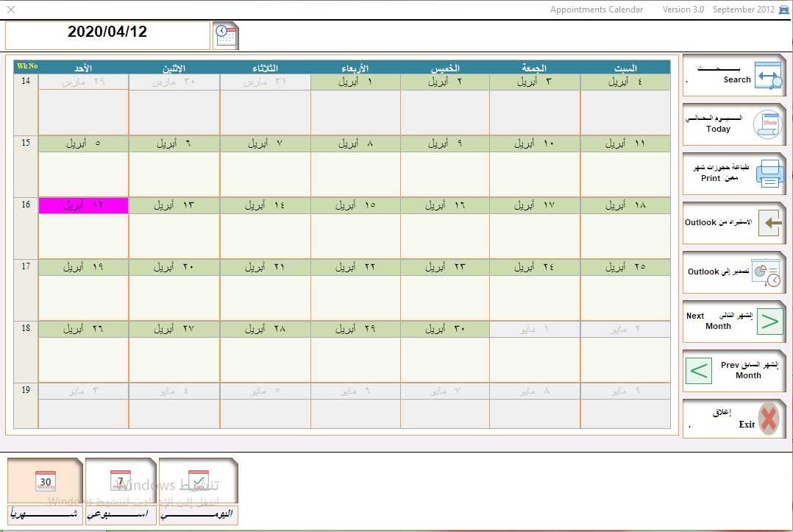This screenshot has width=793, height=532.
Task: Click the Print month bookings printer icon
Action: [x=769, y=174]
